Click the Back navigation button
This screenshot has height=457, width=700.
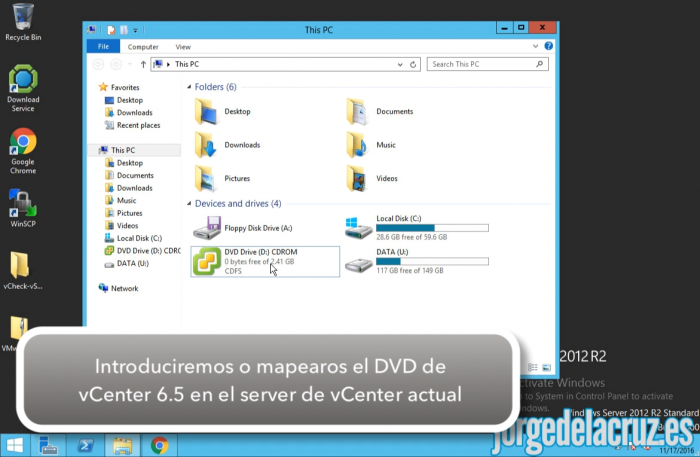(98, 64)
